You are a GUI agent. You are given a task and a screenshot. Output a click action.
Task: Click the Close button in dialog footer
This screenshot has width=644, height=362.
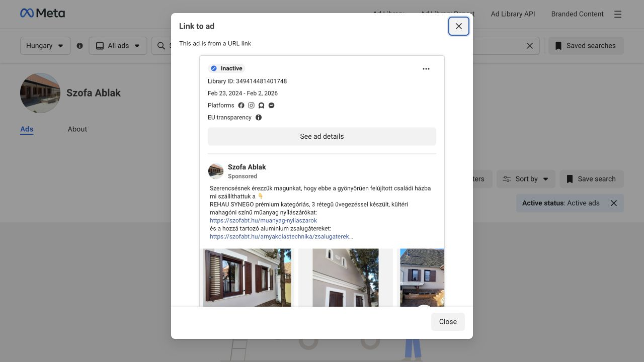448,322
